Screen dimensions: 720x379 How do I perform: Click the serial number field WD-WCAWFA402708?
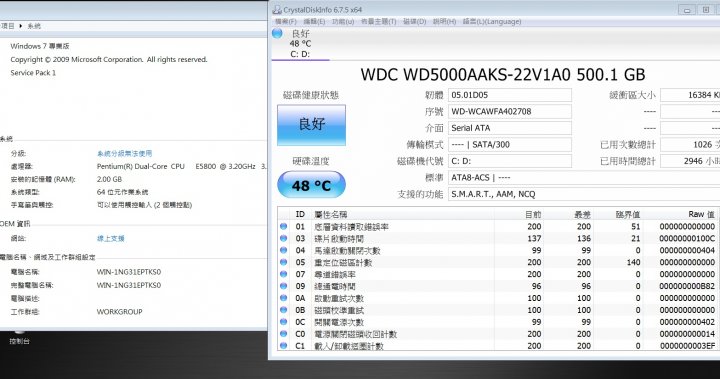click(x=510, y=112)
